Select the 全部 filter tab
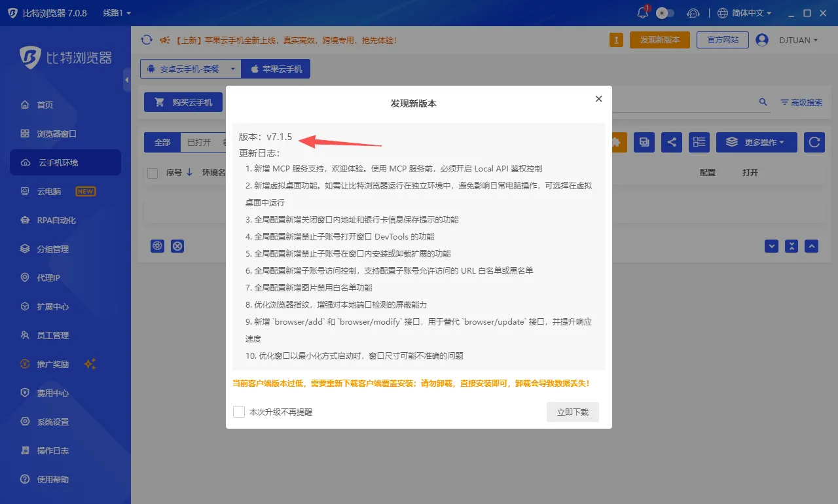Screen dimensions: 838x504 coord(162,142)
